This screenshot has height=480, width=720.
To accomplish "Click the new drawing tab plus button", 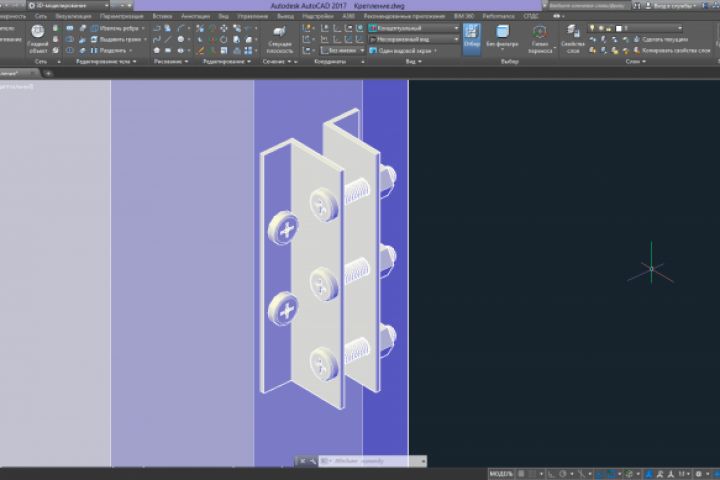I will [48, 73].
